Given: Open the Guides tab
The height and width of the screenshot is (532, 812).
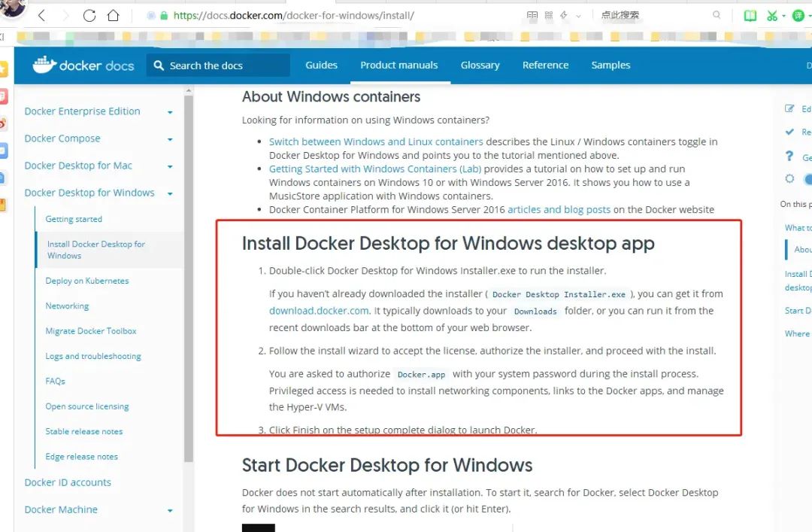Looking at the screenshot, I should pos(321,65).
